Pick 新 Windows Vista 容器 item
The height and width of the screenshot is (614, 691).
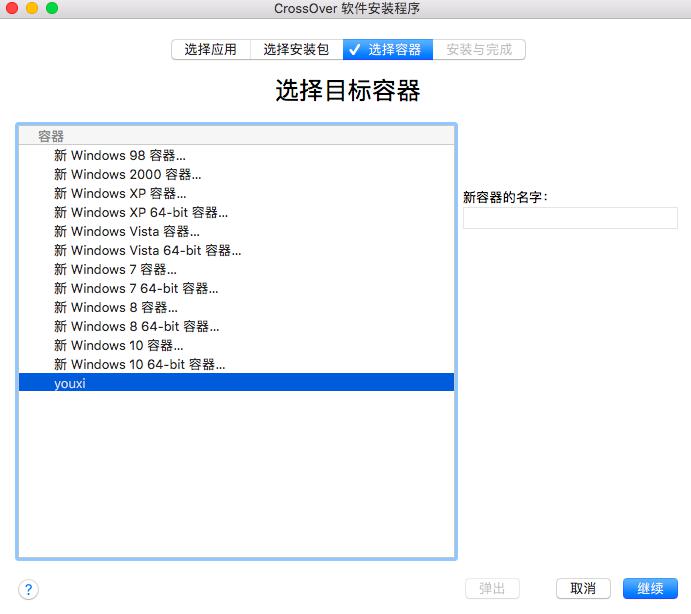(236, 231)
